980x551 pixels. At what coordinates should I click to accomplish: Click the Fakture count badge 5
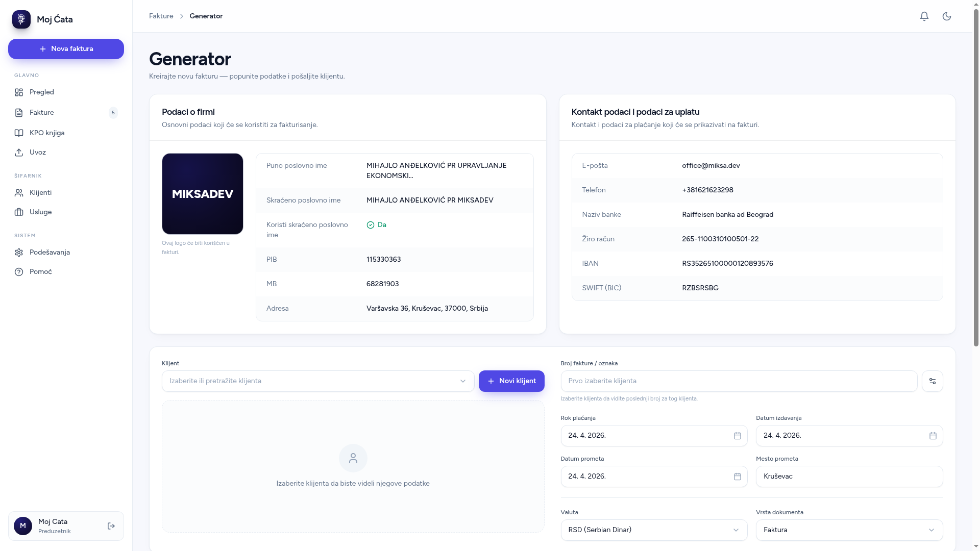click(113, 113)
